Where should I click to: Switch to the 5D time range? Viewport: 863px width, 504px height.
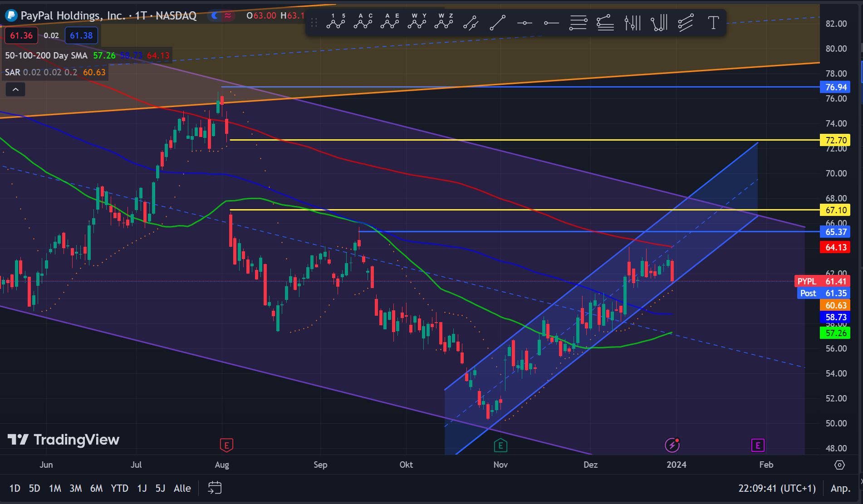(x=34, y=489)
